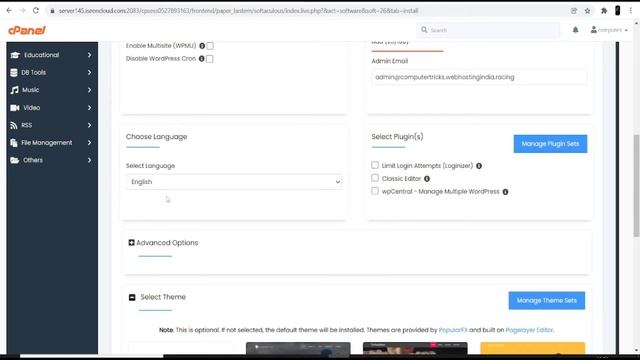Expand Others chevron arrow
The width and height of the screenshot is (640, 360).
(x=89, y=160)
